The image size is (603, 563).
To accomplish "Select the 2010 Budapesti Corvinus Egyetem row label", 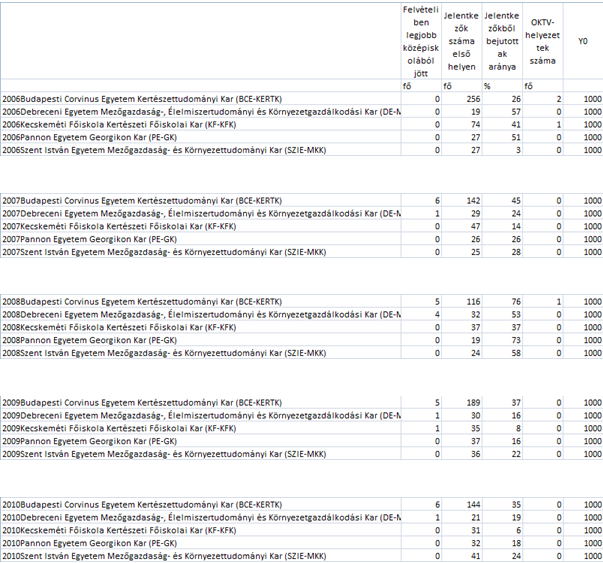I will [200, 504].
